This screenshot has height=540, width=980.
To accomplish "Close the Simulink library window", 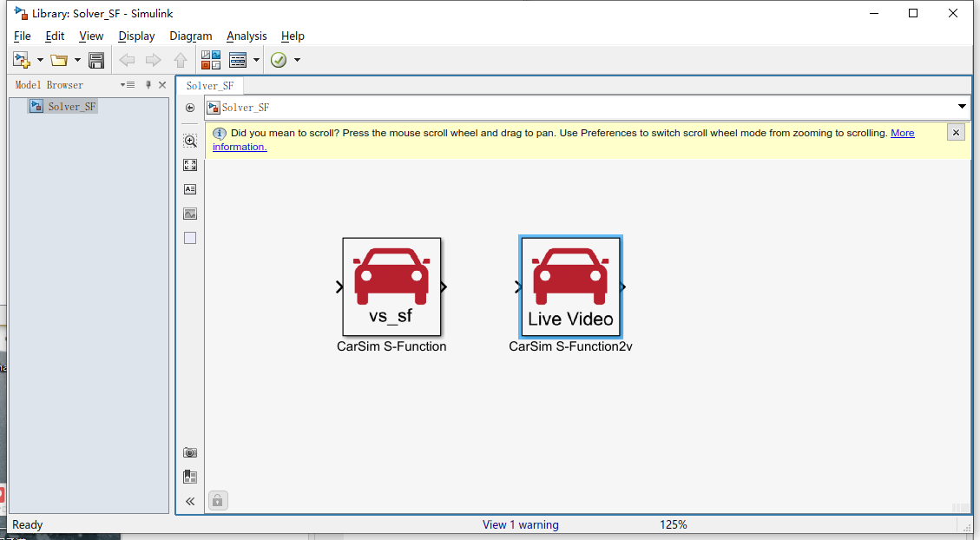I will point(952,13).
